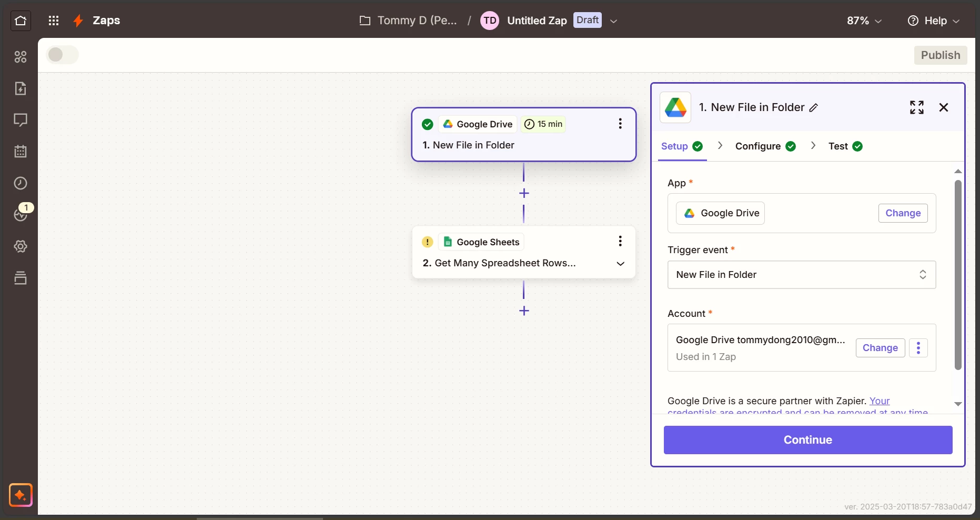Click green check on Google Drive step
The width and height of the screenshot is (980, 520).
pos(428,124)
